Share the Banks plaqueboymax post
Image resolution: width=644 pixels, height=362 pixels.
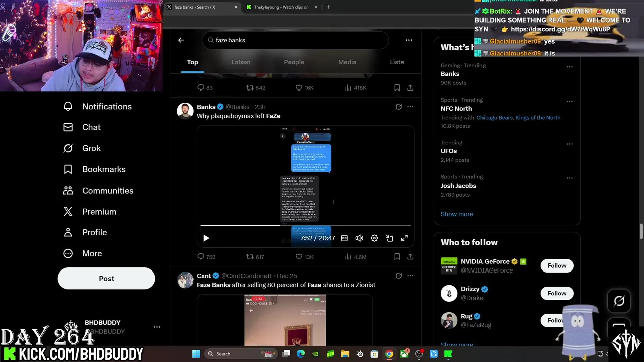tap(410, 257)
